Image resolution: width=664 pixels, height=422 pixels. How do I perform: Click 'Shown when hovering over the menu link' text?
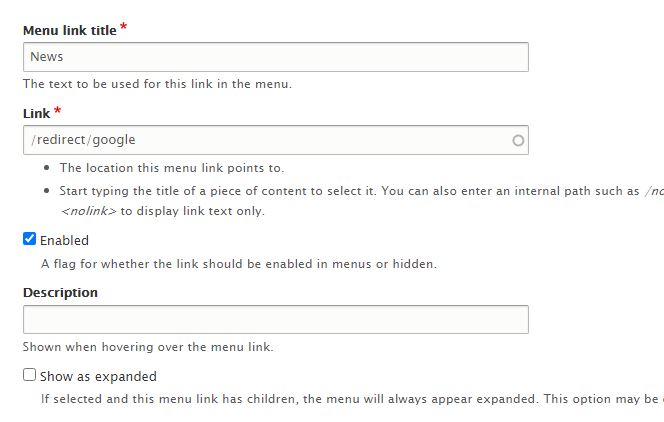(148, 347)
